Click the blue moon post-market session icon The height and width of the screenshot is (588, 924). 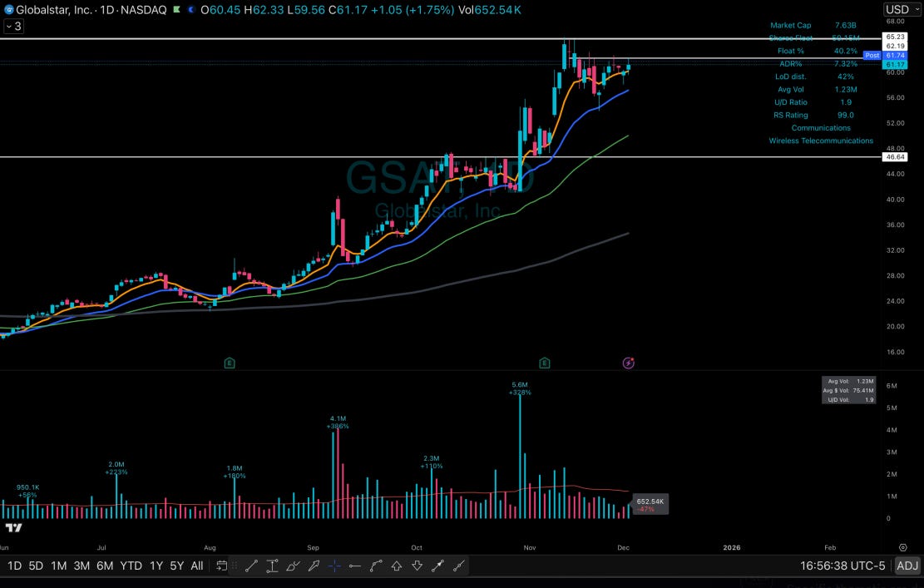[191, 9]
